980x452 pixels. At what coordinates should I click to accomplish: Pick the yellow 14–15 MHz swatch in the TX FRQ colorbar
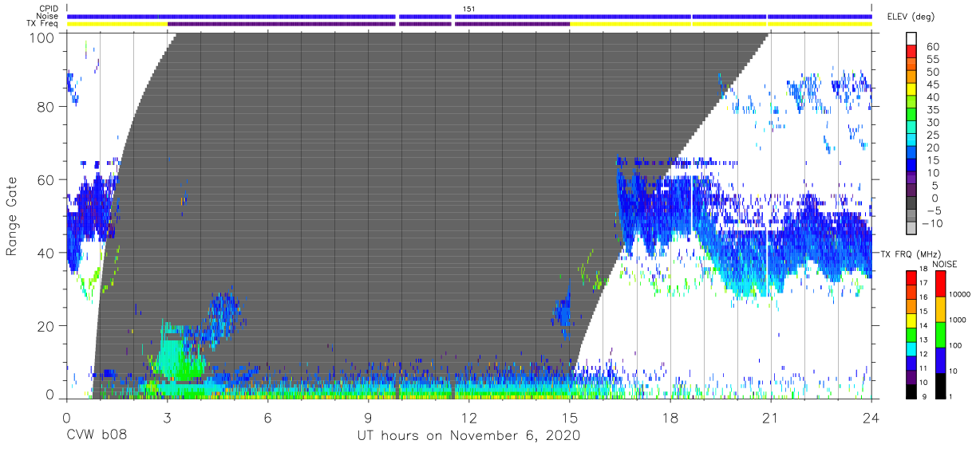[x=911, y=320]
